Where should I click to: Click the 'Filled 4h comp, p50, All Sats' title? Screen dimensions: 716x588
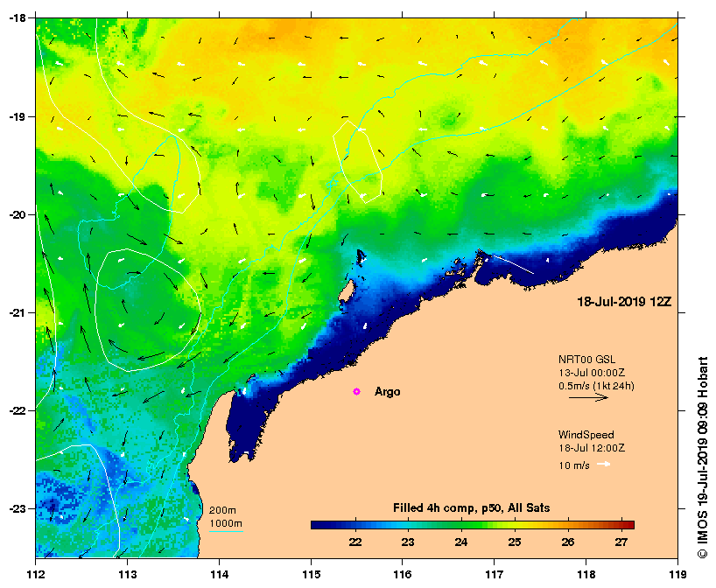[x=471, y=508]
